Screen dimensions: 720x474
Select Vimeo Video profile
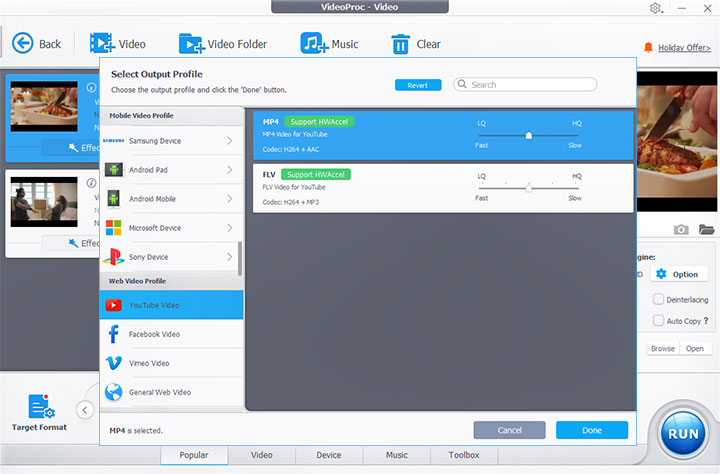click(x=171, y=363)
